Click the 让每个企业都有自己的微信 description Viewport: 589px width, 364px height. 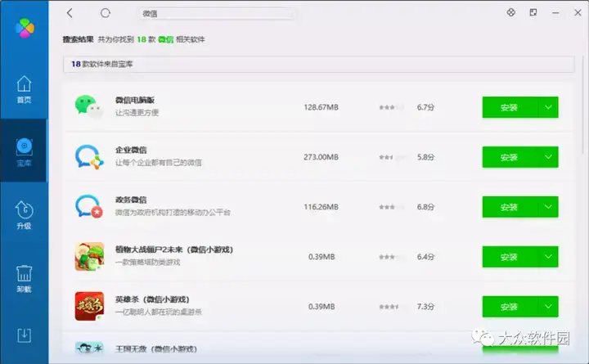pyautogui.click(x=158, y=163)
